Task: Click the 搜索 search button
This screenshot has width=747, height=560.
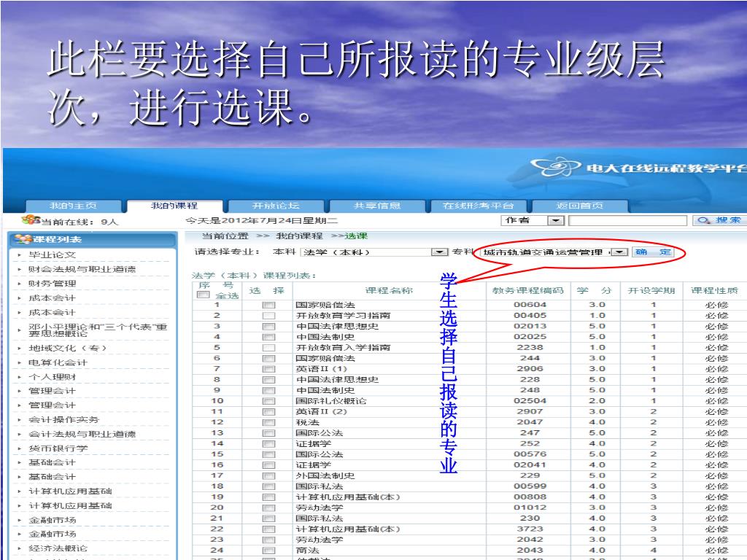Action: tap(719, 220)
